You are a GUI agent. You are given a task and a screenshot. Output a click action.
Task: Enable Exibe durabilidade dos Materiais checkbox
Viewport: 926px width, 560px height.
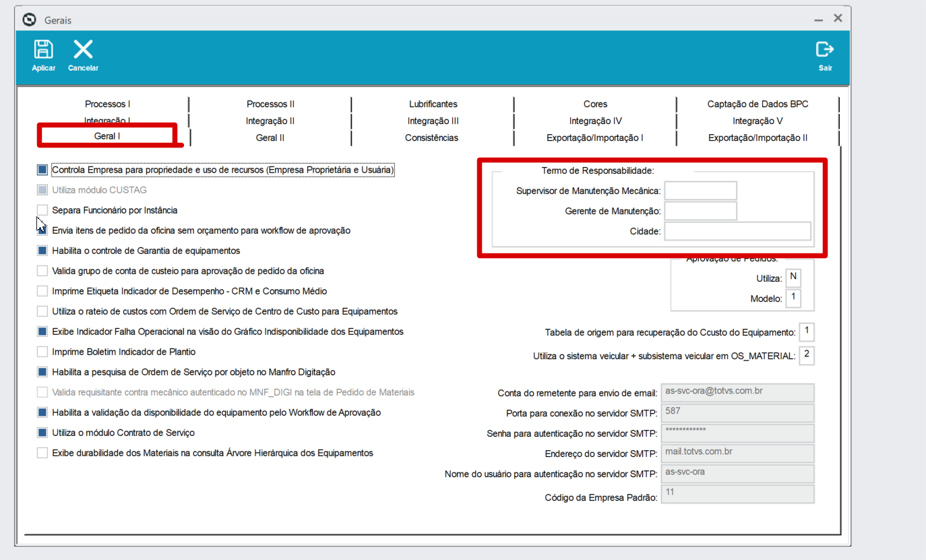[x=42, y=453]
